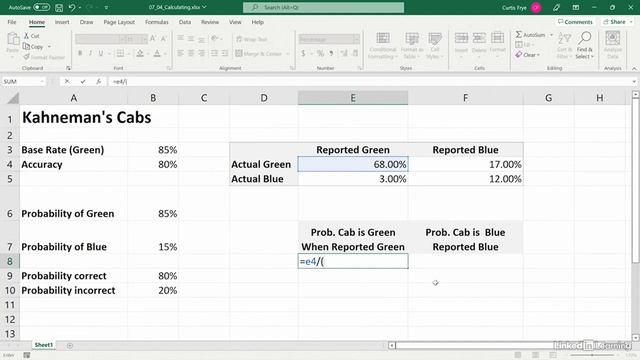Click the Format Painter button
Image resolution: width=640 pixels, height=360 pixels.
coord(44,57)
